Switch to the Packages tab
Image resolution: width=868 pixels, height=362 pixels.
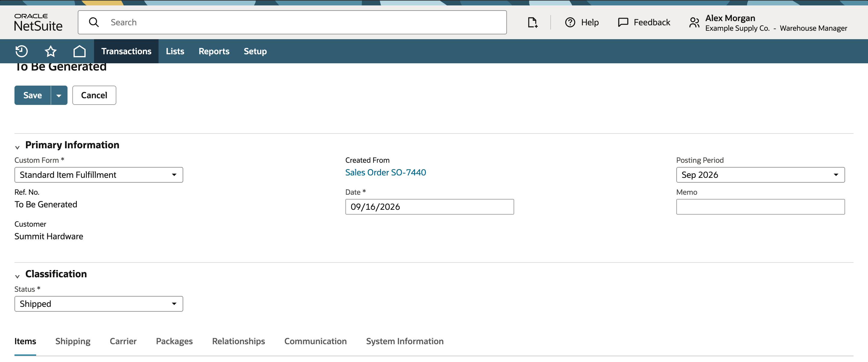click(174, 341)
